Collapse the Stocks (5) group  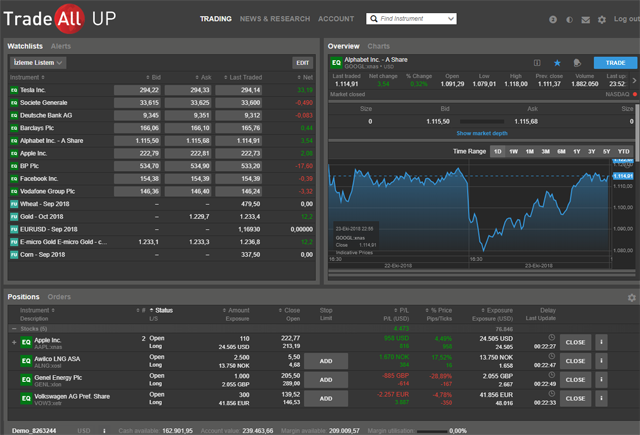pyautogui.click(x=13, y=328)
